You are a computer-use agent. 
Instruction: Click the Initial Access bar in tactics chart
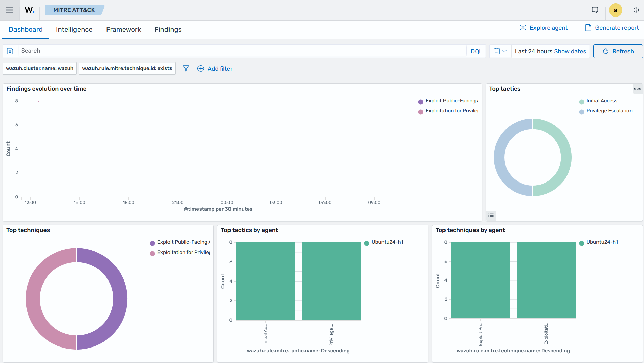coord(266,281)
